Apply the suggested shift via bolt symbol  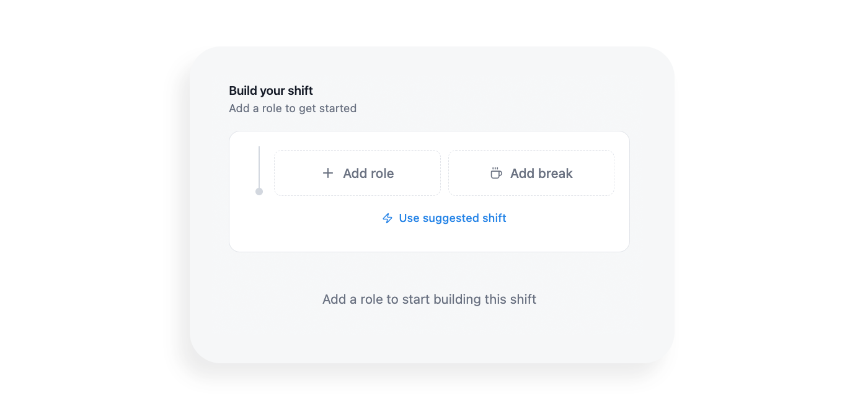[387, 218]
